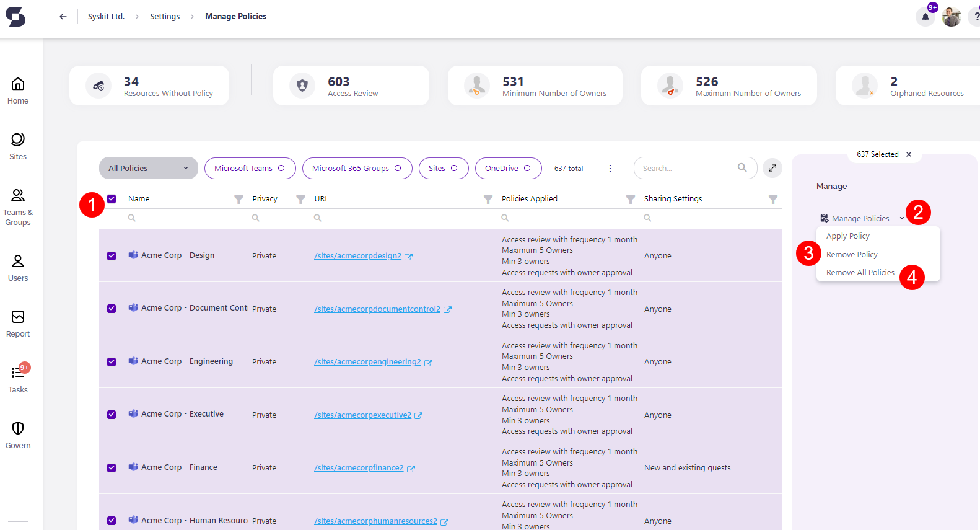Open the three-dot more options menu
The height and width of the screenshot is (530, 980).
tap(610, 169)
